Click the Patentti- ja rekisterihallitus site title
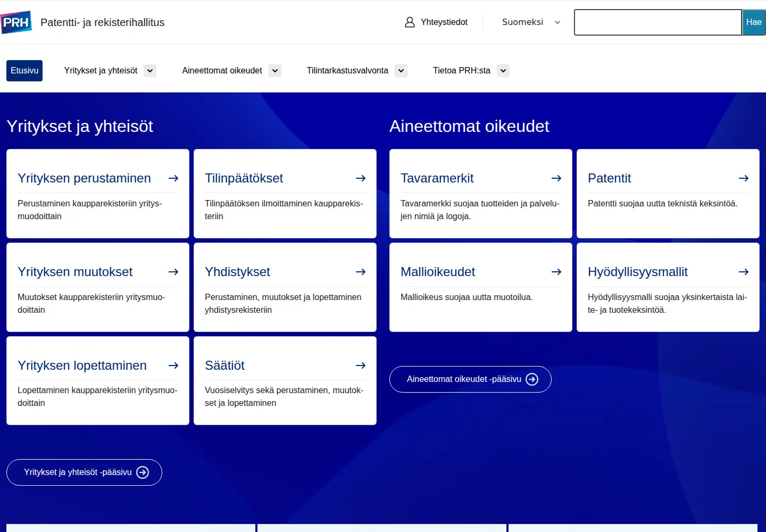 tap(103, 22)
